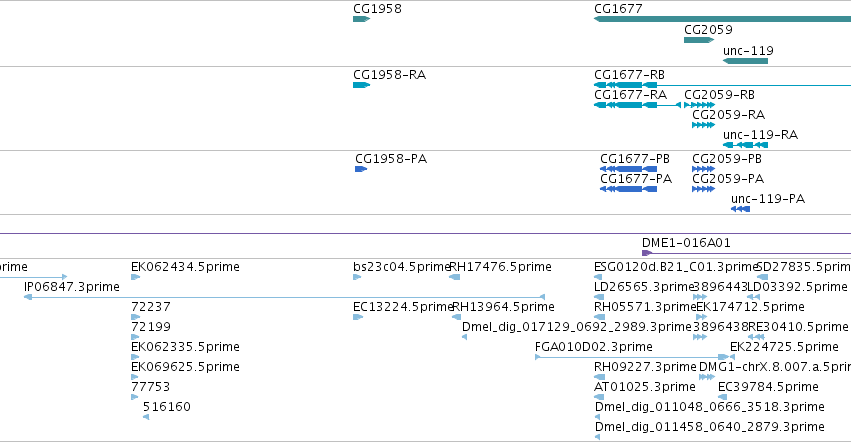The image size is (851, 442).
Task: Click the CG1677-RA transcript glyph
Action: (x=638, y=105)
